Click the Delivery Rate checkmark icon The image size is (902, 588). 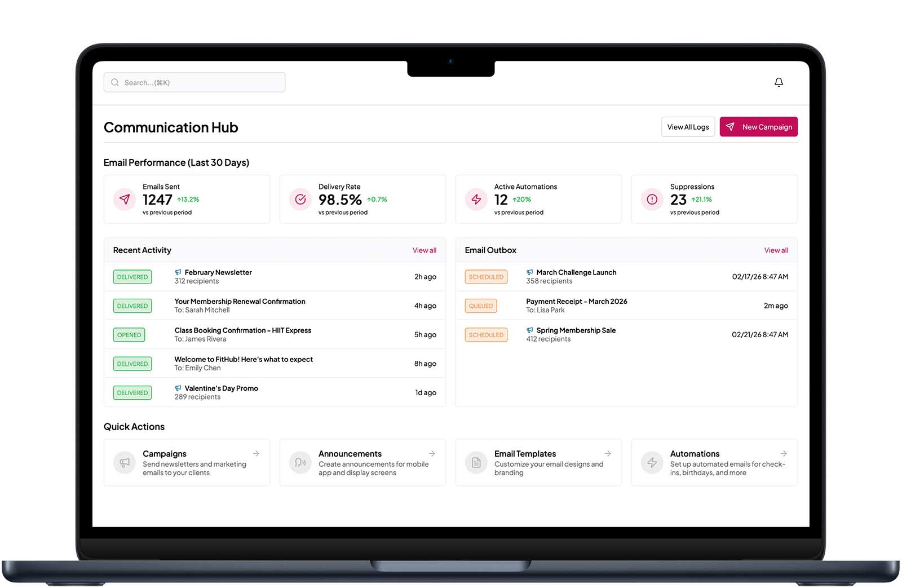click(300, 199)
